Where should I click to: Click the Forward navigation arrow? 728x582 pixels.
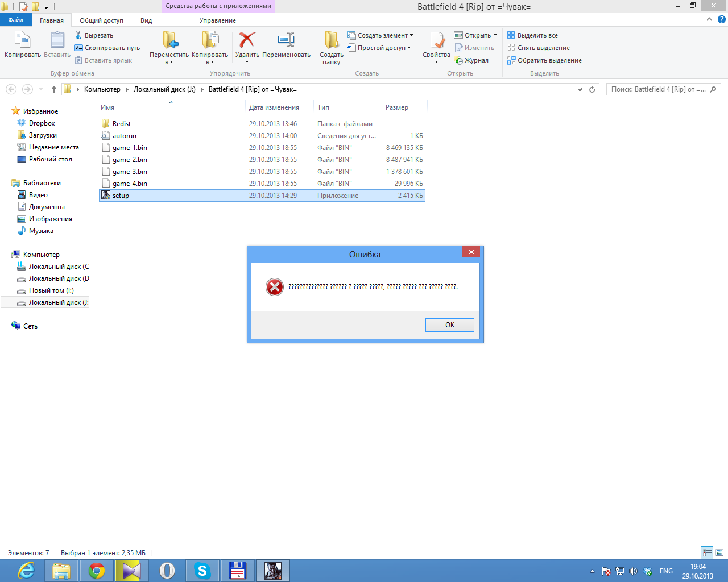[27, 89]
